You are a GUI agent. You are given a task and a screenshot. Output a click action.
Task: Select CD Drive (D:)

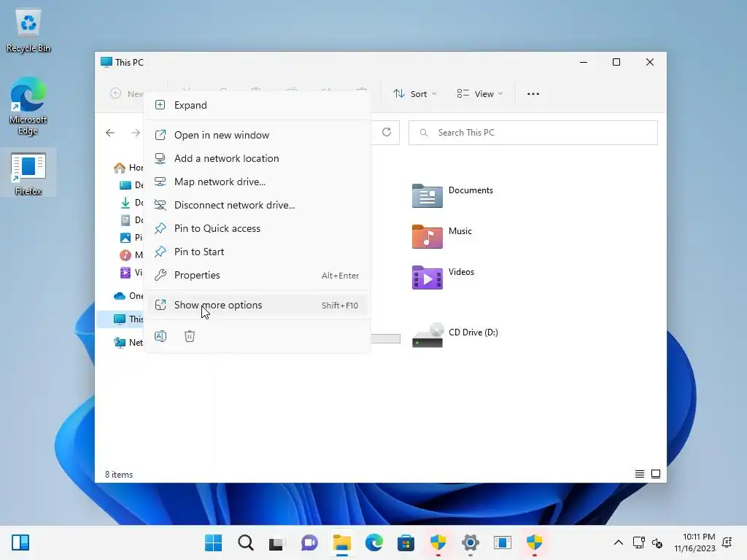(x=455, y=335)
